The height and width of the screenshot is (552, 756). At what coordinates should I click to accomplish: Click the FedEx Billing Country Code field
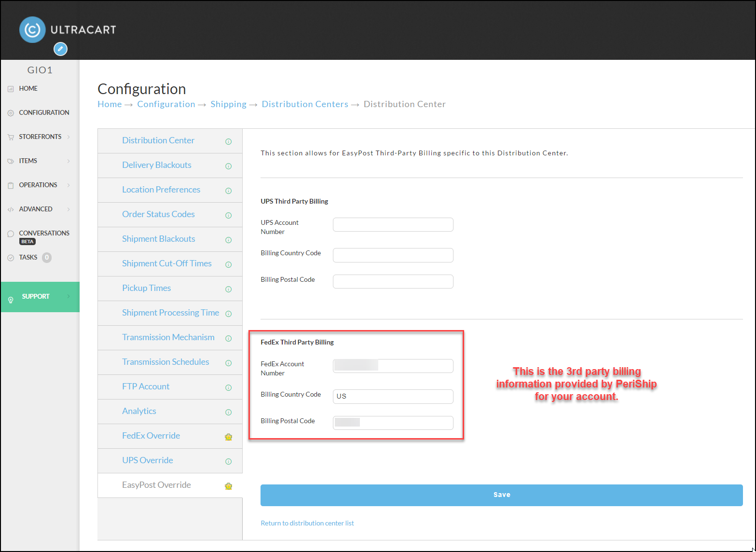tap(393, 396)
